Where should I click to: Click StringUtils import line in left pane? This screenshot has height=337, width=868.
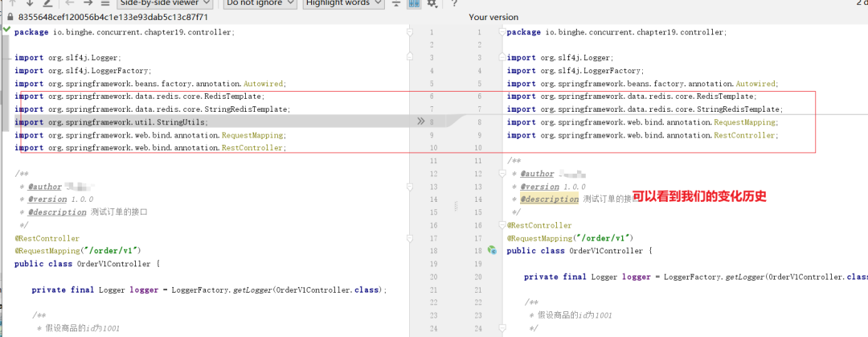point(112,122)
